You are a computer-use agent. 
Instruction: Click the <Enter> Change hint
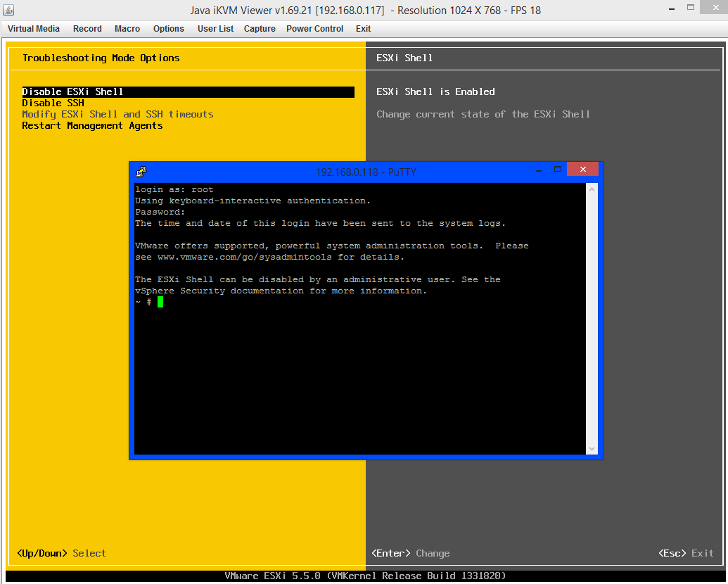click(411, 553)
